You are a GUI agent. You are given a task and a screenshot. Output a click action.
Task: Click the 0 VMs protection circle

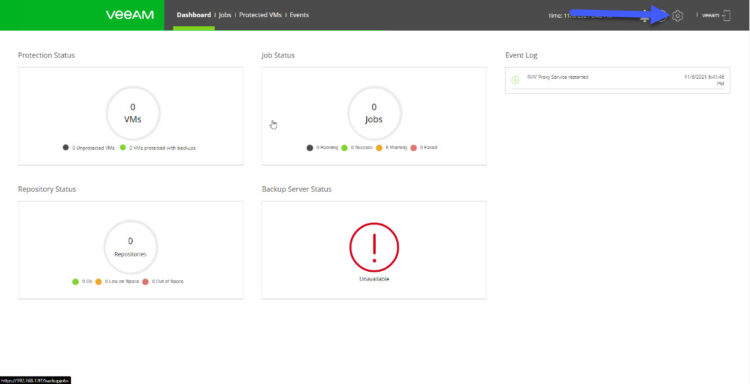[133, 113]
